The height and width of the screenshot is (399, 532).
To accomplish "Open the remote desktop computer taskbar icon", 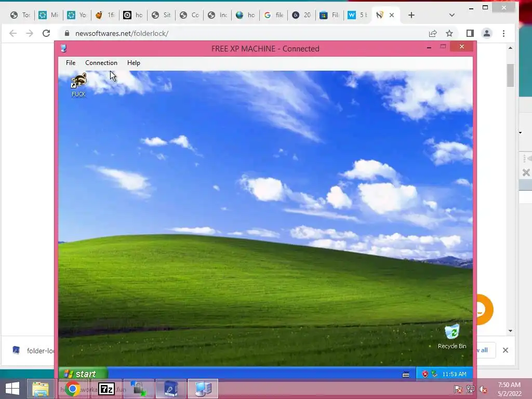I will [x=203, y=389].
